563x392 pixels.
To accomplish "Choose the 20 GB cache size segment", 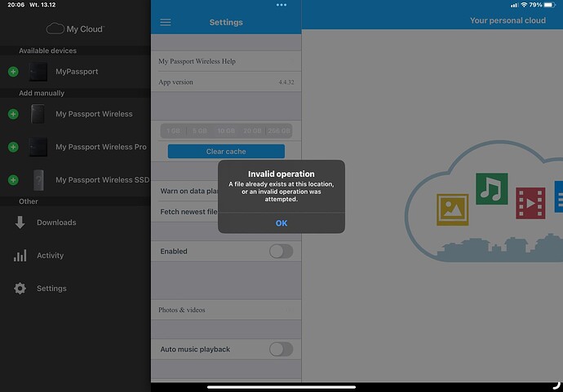I will click(x=252, y=131).
